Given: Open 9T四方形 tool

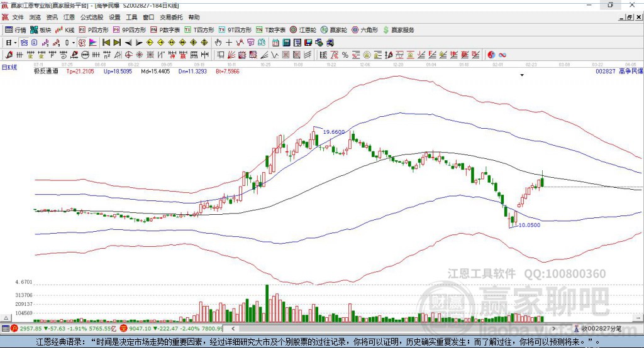Looking at the screenshot, I should (x=235, y=30).
